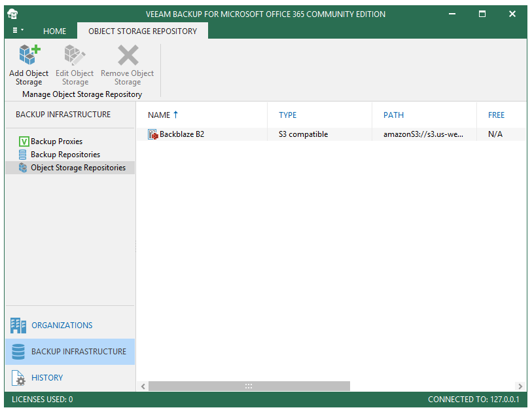Click CONNECTED TO: 127.0.0.1 status text

473,400
